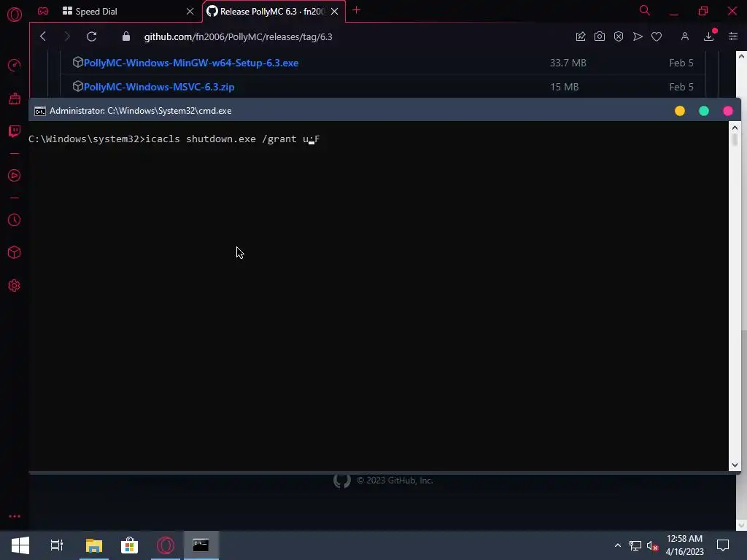747x560 pixels.
Task: Open the Opera menu logo
Action: click(15, 15)
